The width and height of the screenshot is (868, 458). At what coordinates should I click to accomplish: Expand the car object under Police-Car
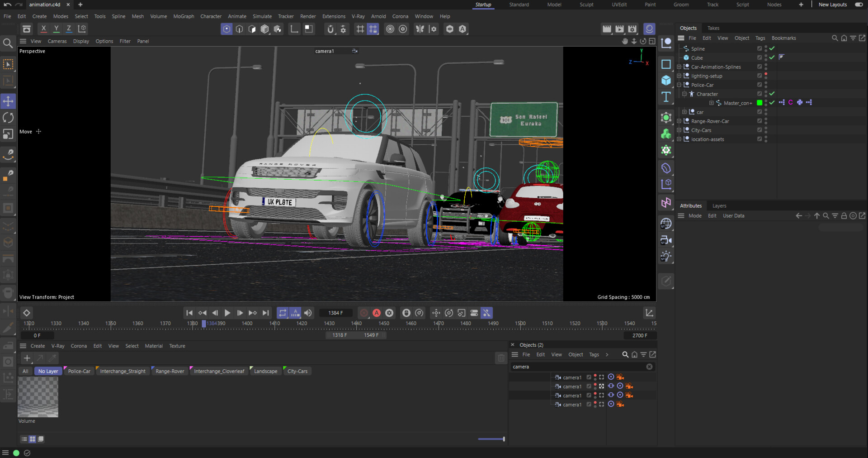click(x=684, y=112)
